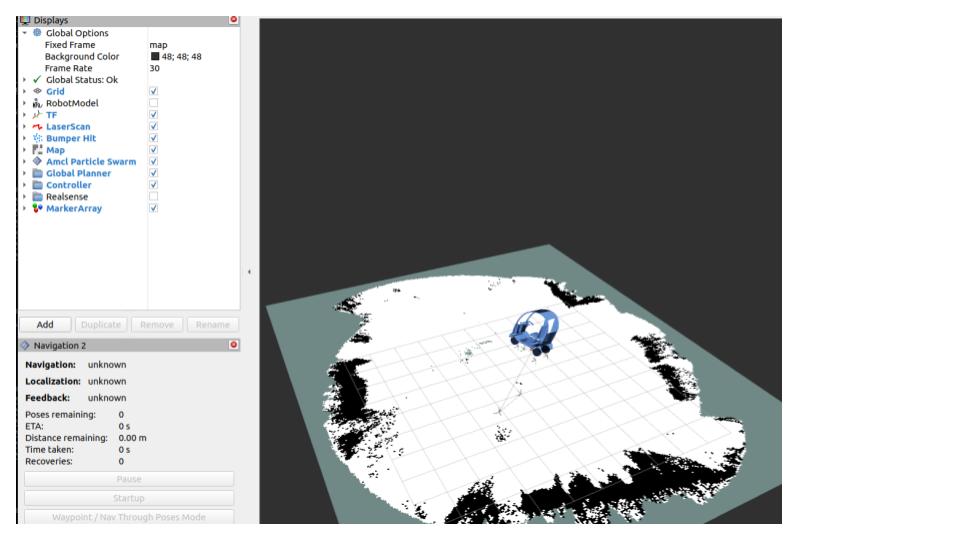Click the Navigation 2 panel icon
The image size is (960, 540).
pyautogui.click(x=25, y=345)
